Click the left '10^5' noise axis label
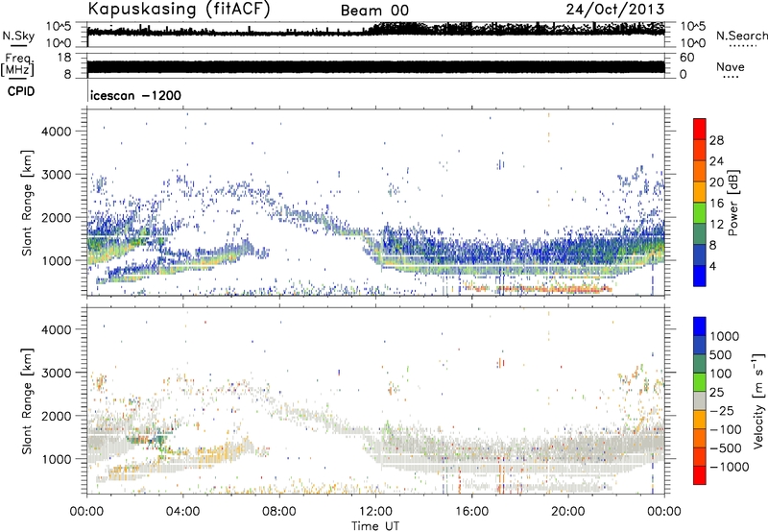 (x=59, y=27)
